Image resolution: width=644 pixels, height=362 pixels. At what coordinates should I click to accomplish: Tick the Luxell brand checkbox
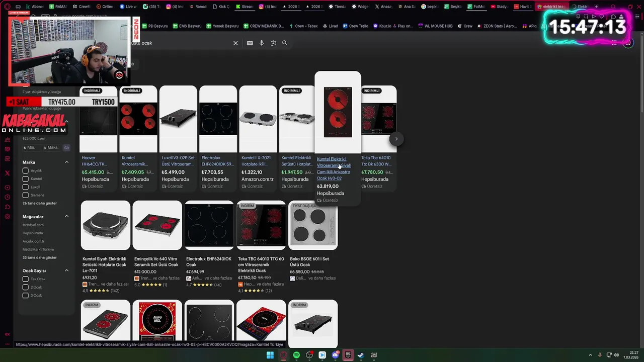[x=25, y=187]
